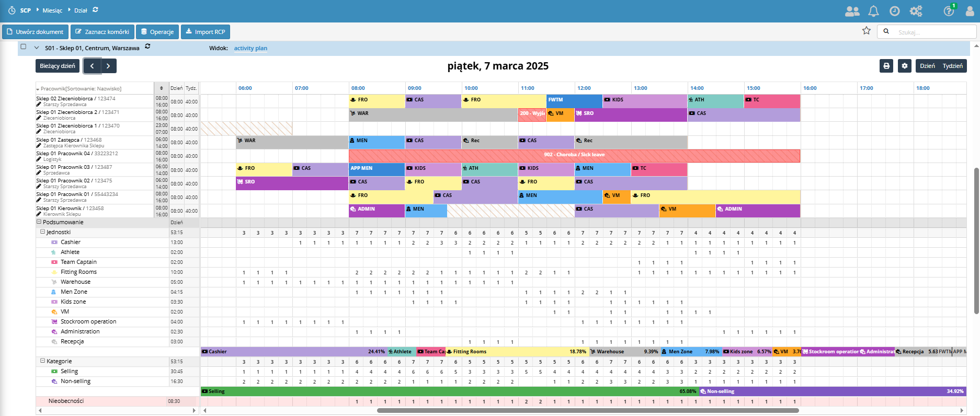
Task: Open the activity plan link
Action: coord(250,48)
